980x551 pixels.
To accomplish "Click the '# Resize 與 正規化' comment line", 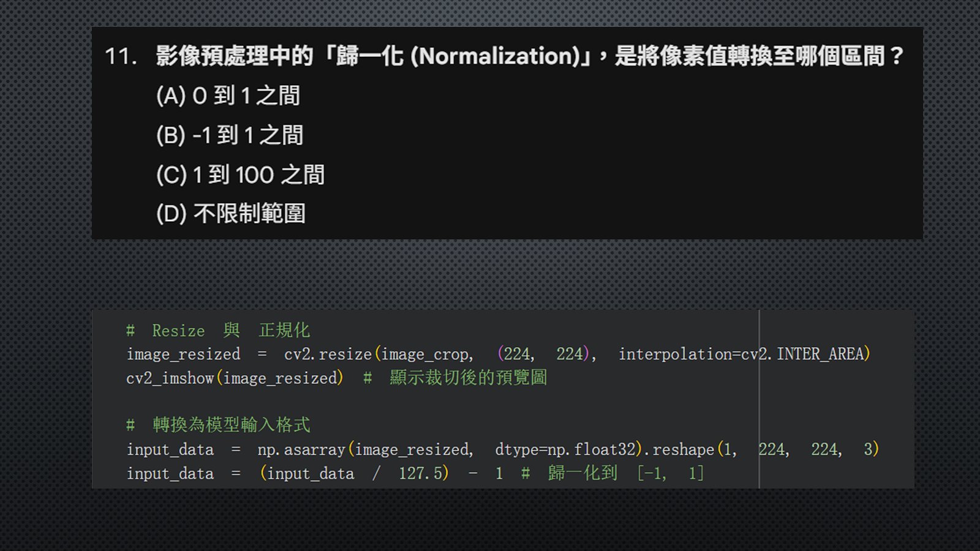I will 218,331.
